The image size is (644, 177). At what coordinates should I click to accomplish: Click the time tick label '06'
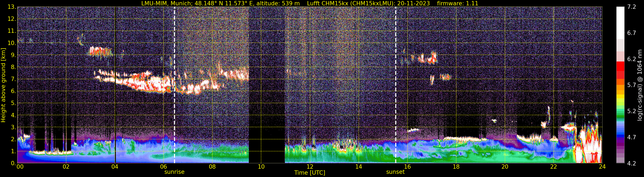[x=164, y=167]
